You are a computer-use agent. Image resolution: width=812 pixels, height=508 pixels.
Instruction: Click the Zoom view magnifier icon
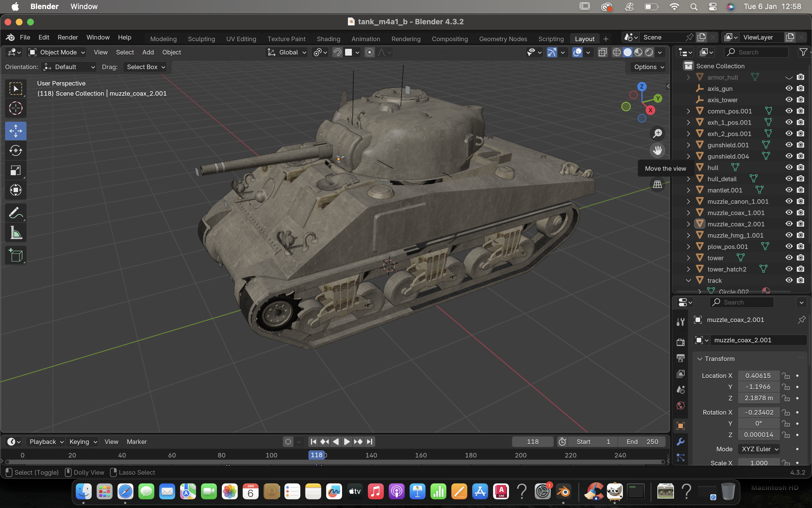point(657,133)
